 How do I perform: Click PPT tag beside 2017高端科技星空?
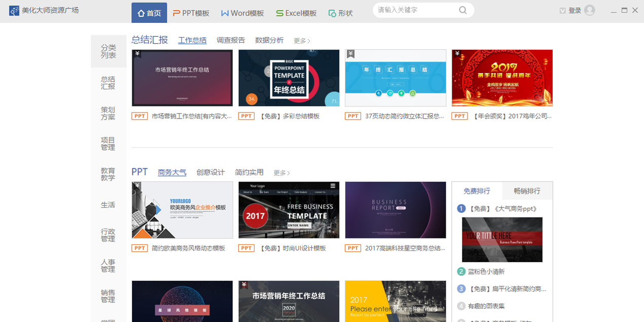click(x=352, y=248)
